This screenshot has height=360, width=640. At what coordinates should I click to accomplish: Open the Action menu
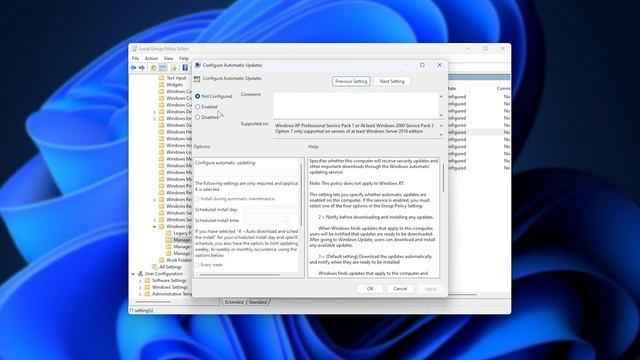click(151, 59)
